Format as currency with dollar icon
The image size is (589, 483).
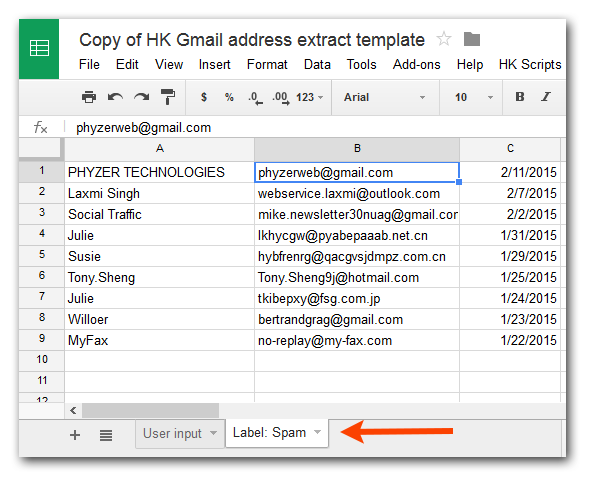[204, 97]
